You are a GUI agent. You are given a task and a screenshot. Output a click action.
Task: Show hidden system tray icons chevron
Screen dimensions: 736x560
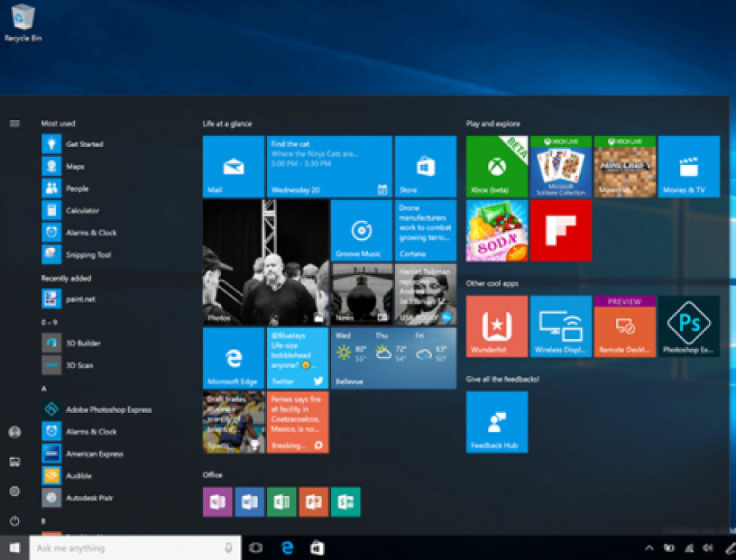[x=649, y=548]
